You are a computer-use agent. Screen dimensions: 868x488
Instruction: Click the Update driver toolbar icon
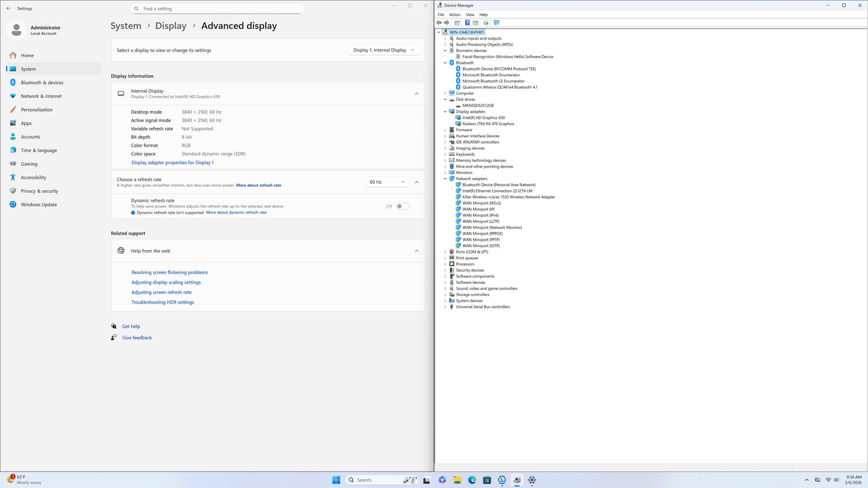486,23
